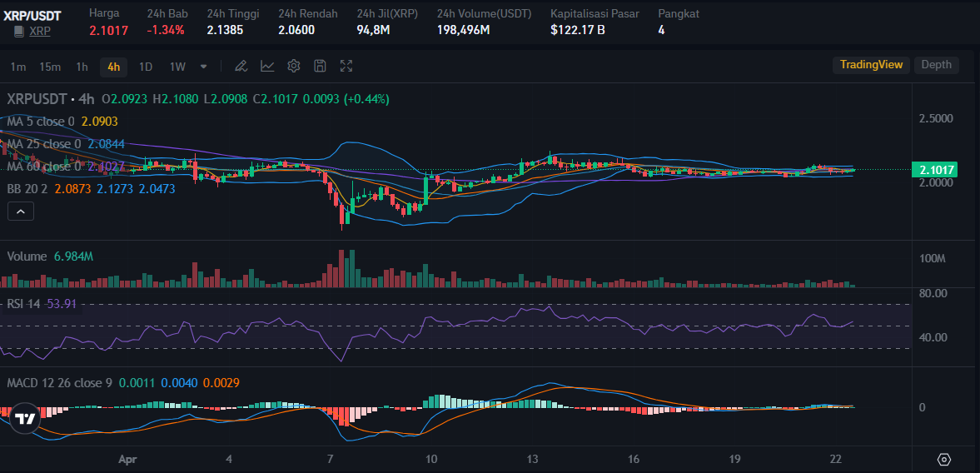
Task: Select the MA 25 close indicator label
Action: [44, 144]
